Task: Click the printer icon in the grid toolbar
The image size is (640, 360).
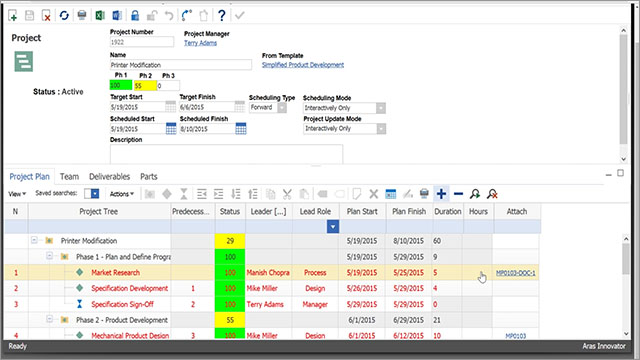Action: (x=424, y=194)
